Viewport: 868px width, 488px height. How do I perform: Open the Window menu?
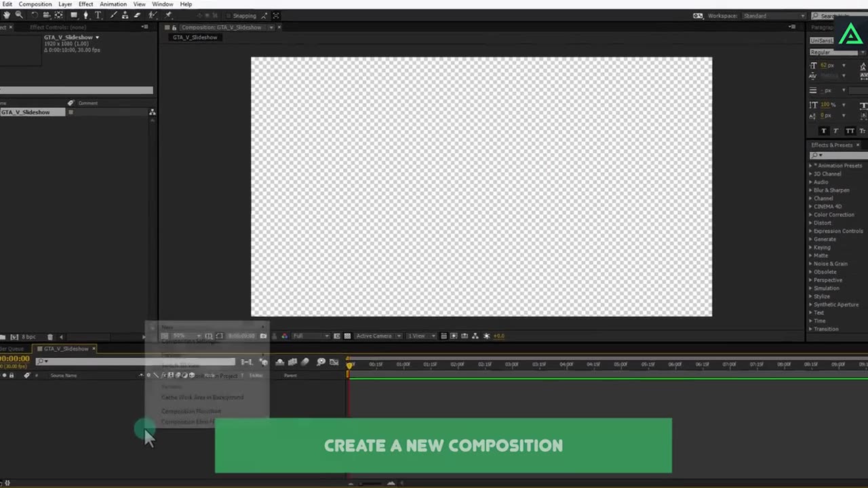click(x=163, y=4)
